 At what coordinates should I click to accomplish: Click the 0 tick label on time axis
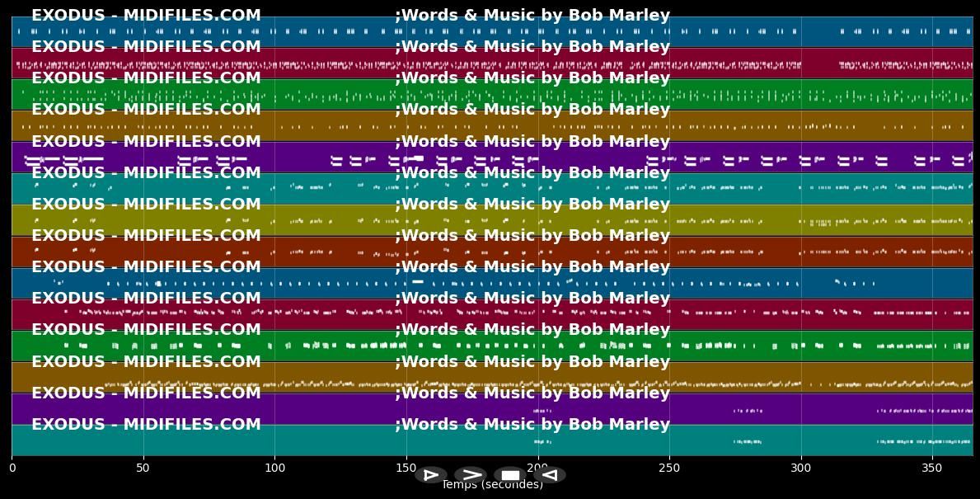coord(12,468)
